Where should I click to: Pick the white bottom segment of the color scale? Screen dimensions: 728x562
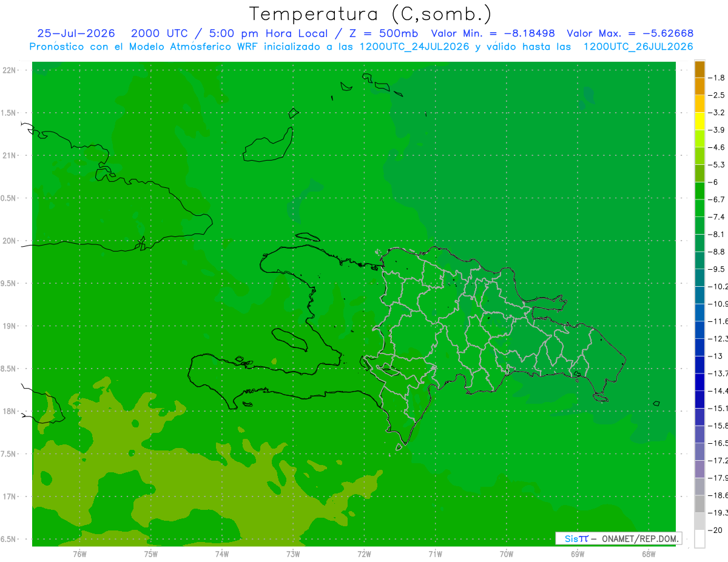point(699,539)
